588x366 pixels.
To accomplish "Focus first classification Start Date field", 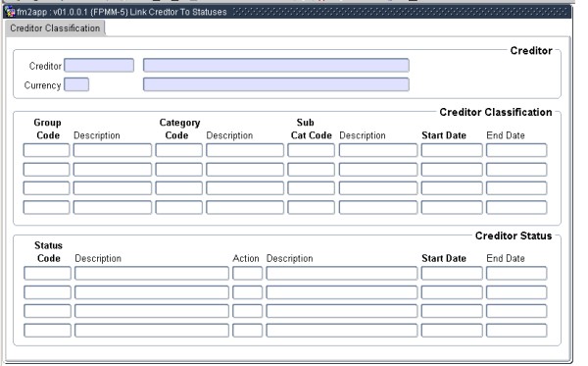I will click(x=452, y=150).
